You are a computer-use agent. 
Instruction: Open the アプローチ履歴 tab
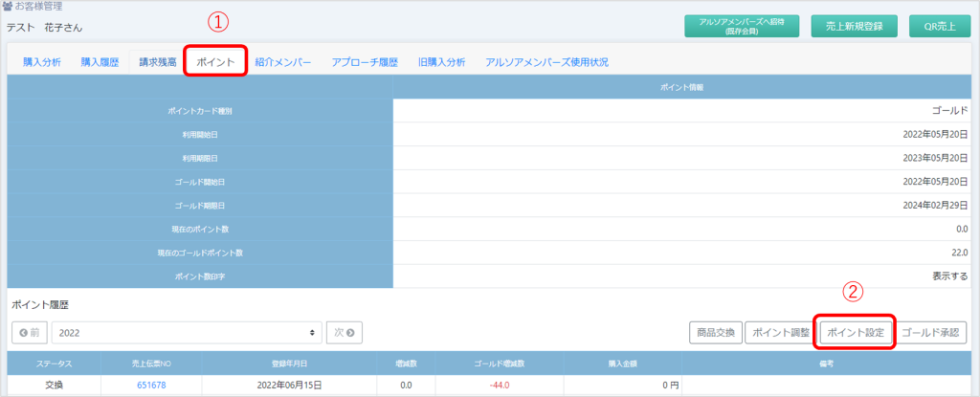click(x=365, y=62)
